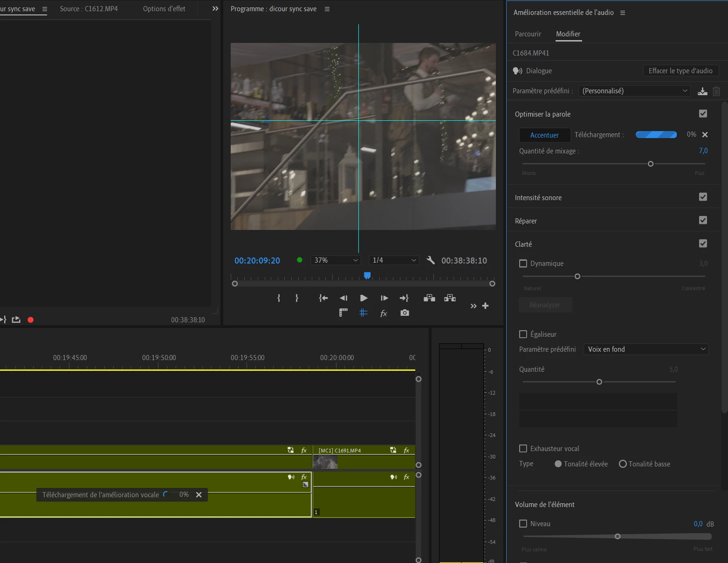Screen dimensions: 728x563
Task: Click the Lift icon in Program monitor
Action: coord(429,298)
